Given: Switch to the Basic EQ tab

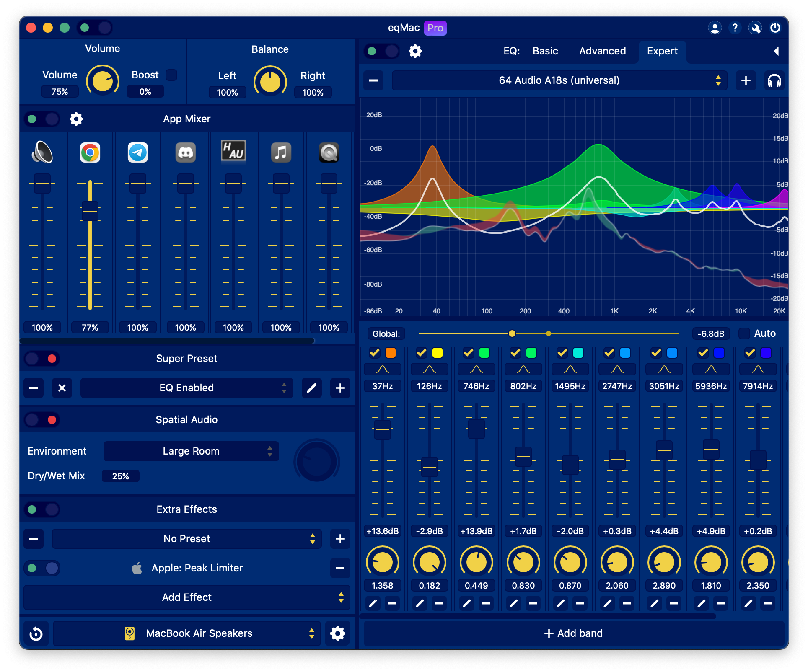Looking at the screenshot, I should (545, 51).
